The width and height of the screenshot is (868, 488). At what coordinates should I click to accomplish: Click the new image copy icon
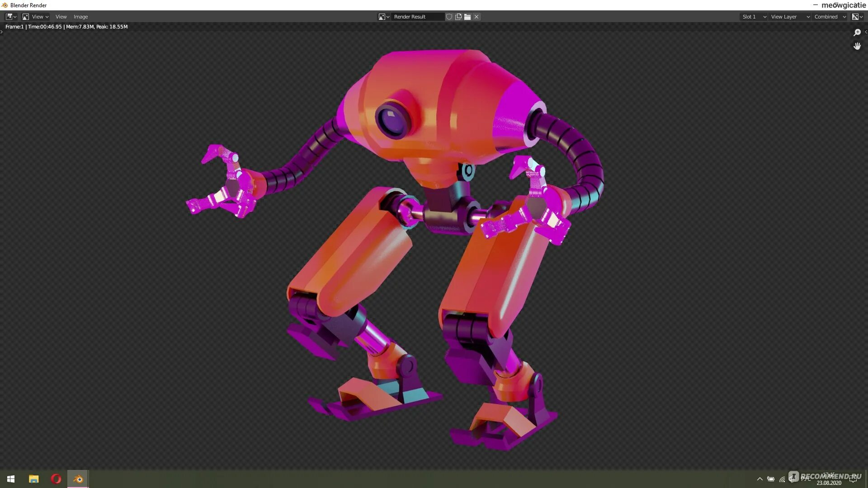pyautogui.click(x=458, y=17)
